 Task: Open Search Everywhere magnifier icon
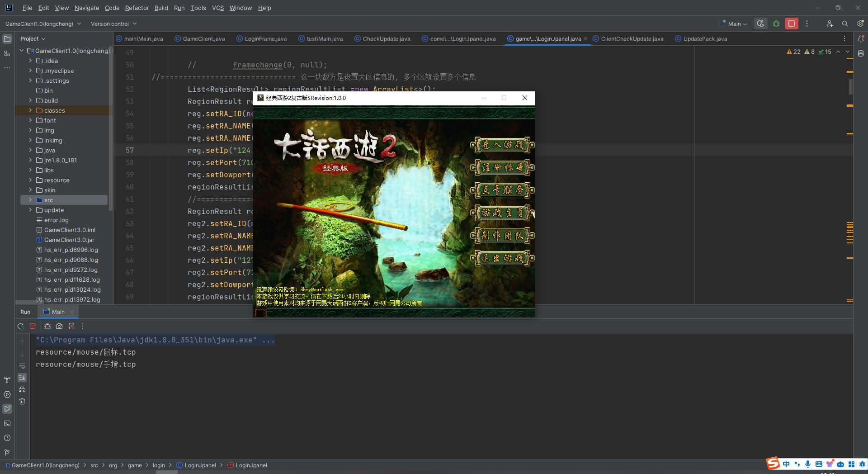coord(844,24)
